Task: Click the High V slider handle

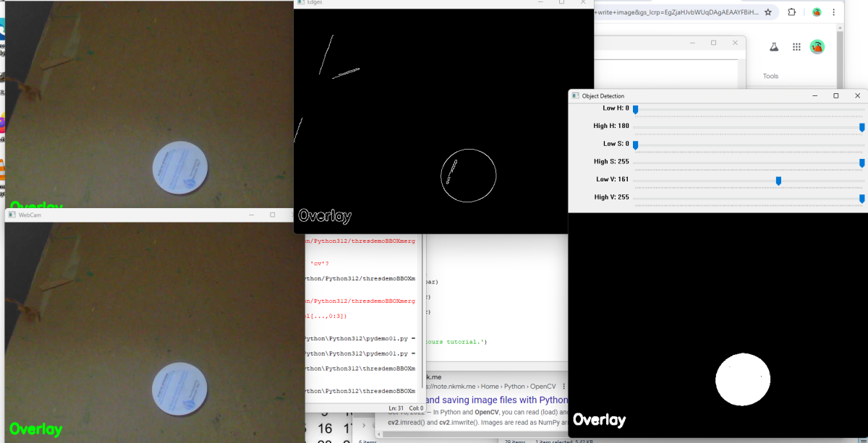Action: (x=862, y=198)
